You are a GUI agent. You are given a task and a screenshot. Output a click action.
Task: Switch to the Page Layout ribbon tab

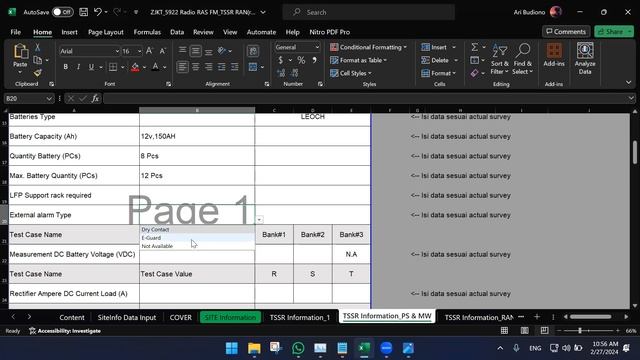(106, 32)
